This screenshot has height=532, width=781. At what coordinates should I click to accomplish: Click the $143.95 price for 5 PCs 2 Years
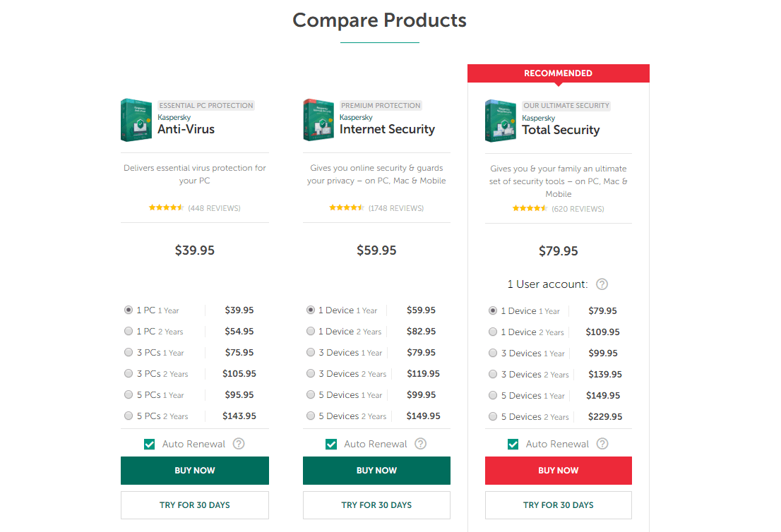(239, 416)
